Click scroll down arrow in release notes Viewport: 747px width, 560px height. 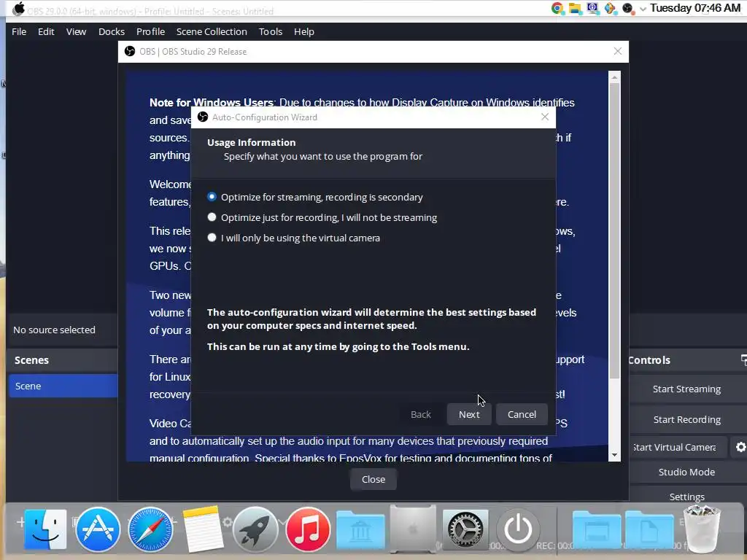tap(614, 455)
